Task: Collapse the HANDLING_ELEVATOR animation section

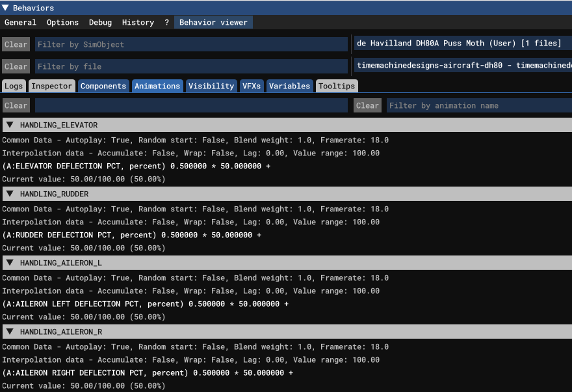Action: [10, 125]
